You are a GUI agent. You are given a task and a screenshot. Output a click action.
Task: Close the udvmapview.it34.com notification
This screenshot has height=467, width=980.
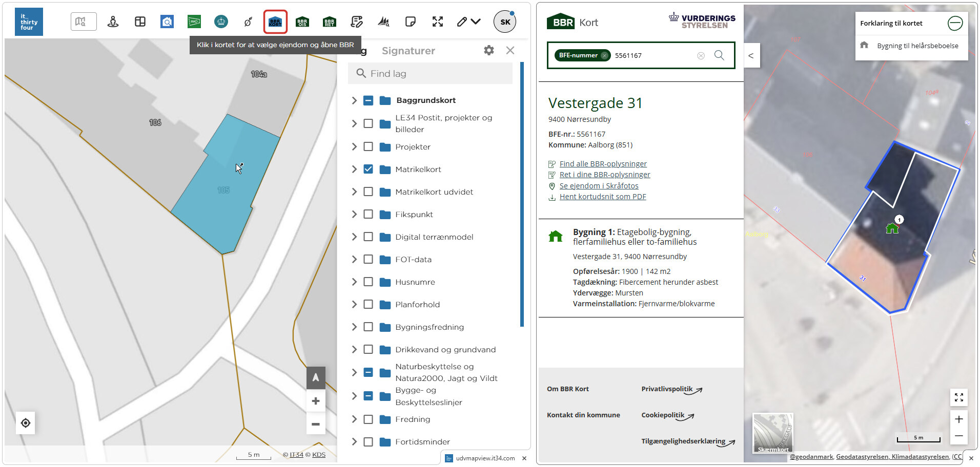pyautogui.click(x=524, y=458)
